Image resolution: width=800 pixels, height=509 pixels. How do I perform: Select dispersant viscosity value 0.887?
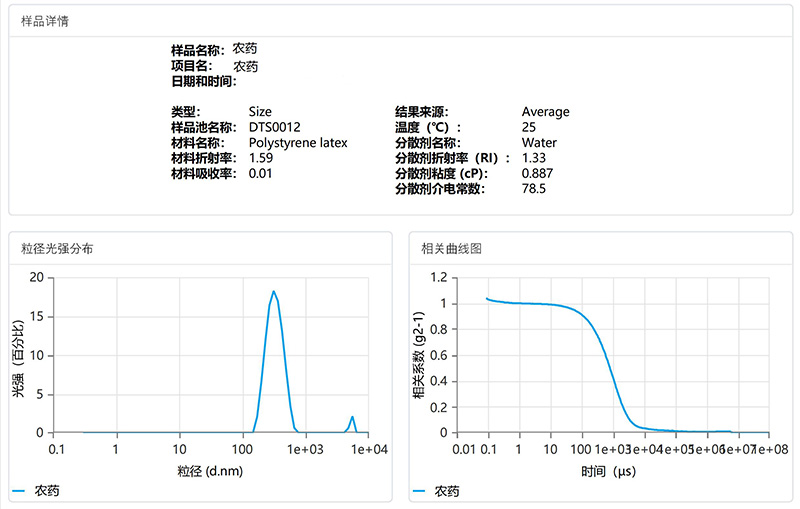coord(537,173)
